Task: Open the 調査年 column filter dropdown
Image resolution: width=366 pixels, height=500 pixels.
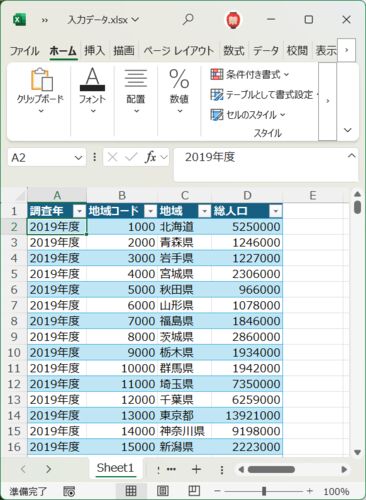Action: 79,211
